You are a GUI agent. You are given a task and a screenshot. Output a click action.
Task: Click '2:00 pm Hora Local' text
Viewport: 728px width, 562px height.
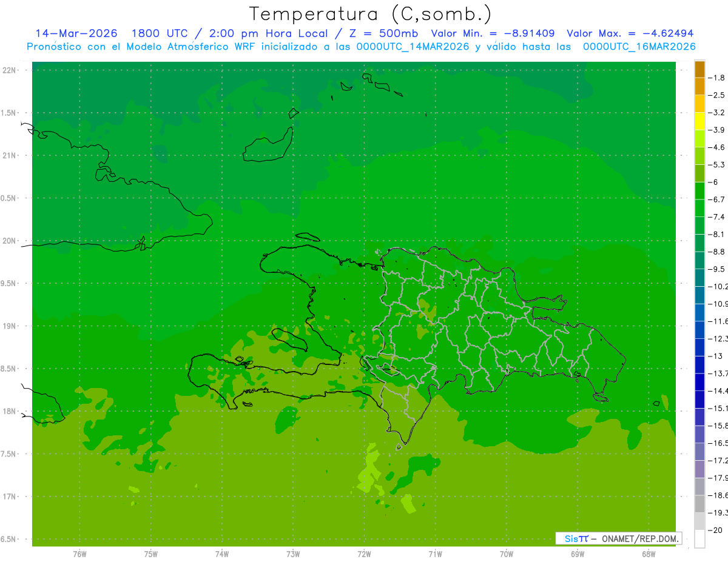click(x=268, y=33)
